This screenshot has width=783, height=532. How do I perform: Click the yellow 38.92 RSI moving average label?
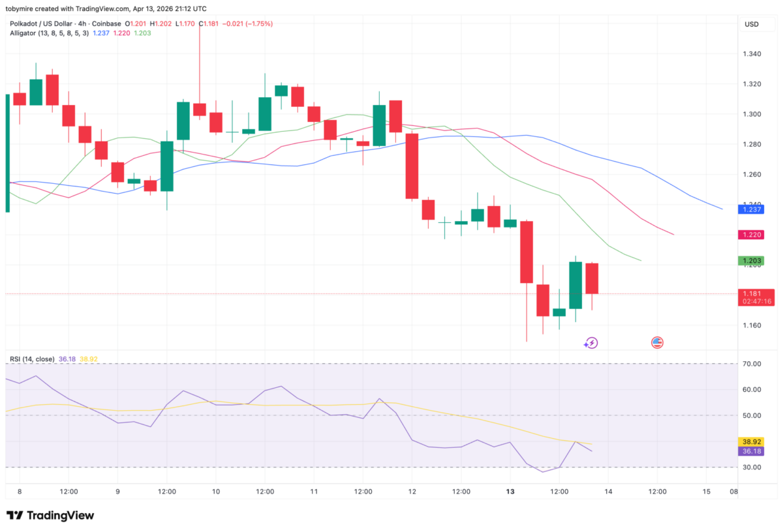pyautogui.click(x=750, y=441)
